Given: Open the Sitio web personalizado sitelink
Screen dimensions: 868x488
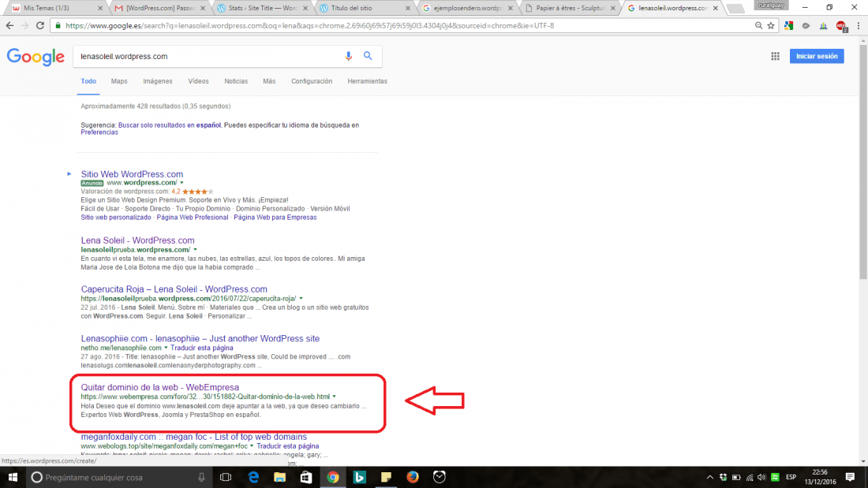Looking at the screenshot, I should pos(116,218).
